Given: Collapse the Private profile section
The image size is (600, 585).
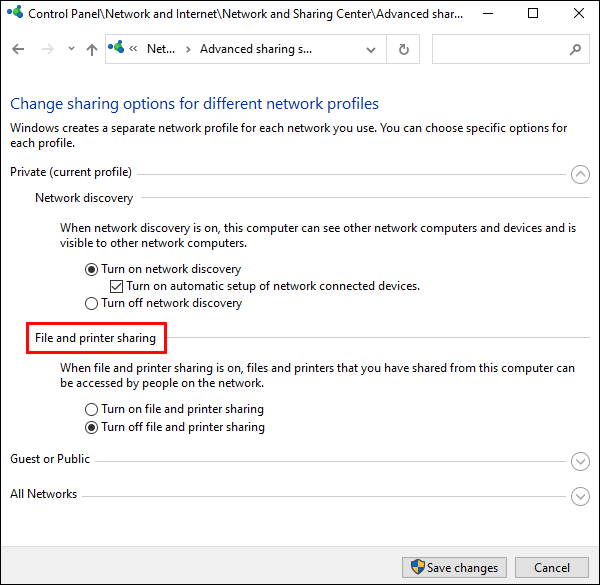Looking at the screenshot, I should 580,174.
